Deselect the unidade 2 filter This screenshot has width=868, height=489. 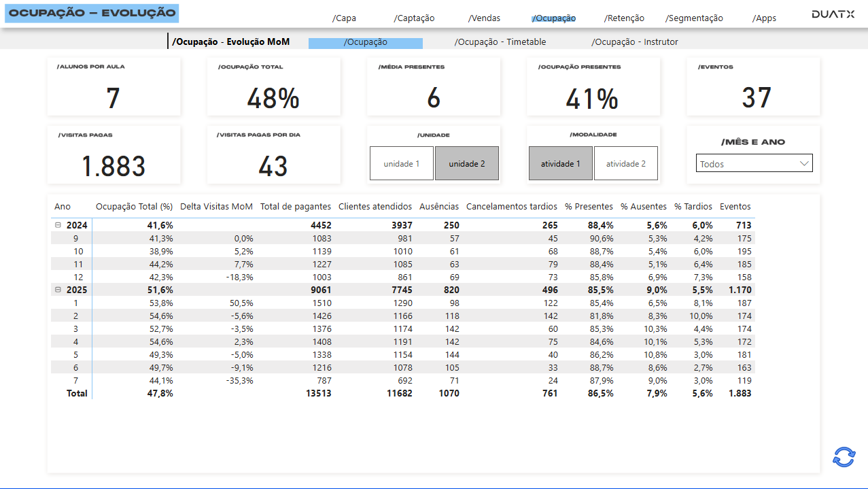[466, 163]
